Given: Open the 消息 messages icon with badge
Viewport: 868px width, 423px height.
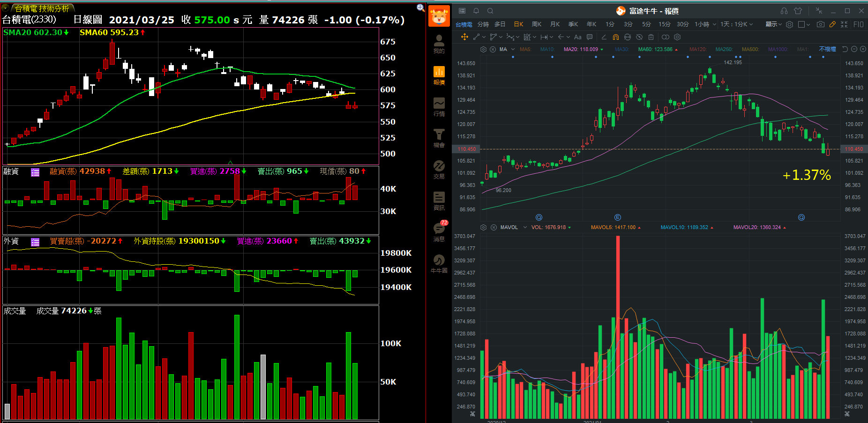Looking at the screenshot, I should coord(439,232).
